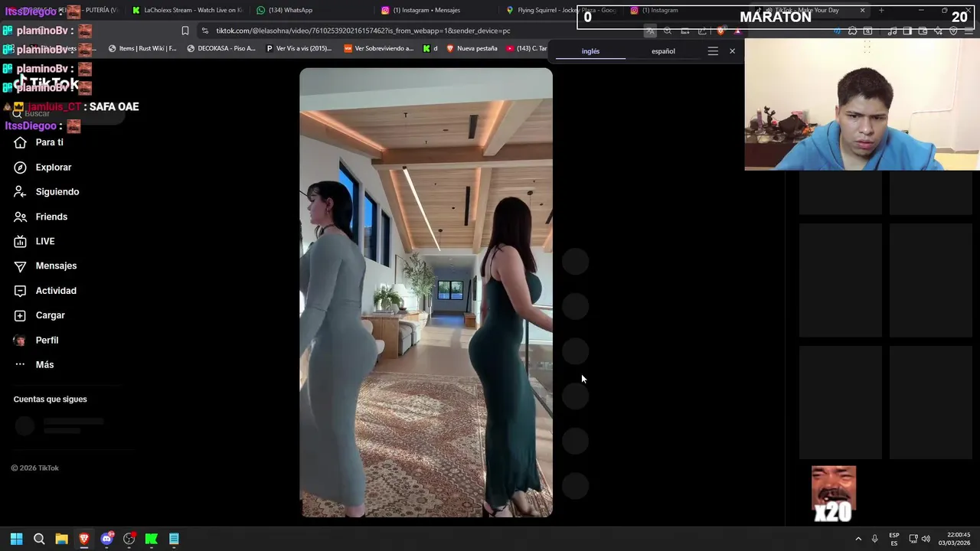Open the Siguiendo section
This screenshot has width=980, height=551.
(x=57, y=191)
